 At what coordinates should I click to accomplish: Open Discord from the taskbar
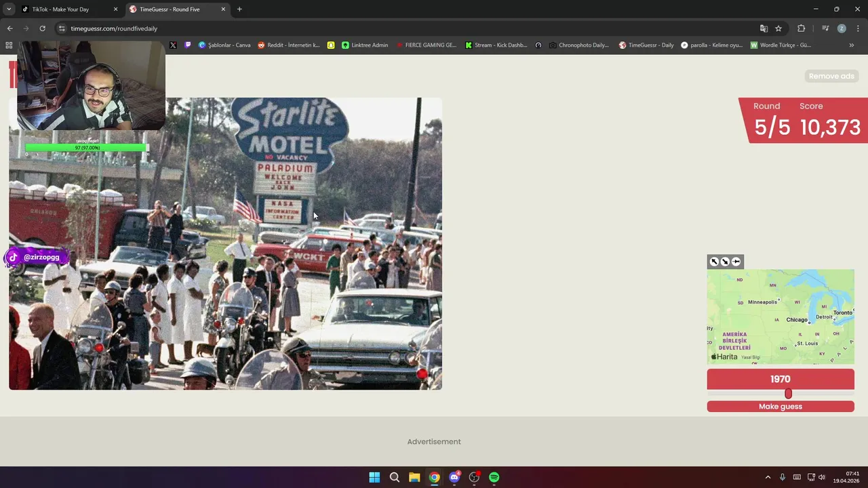tap(454, 477)
